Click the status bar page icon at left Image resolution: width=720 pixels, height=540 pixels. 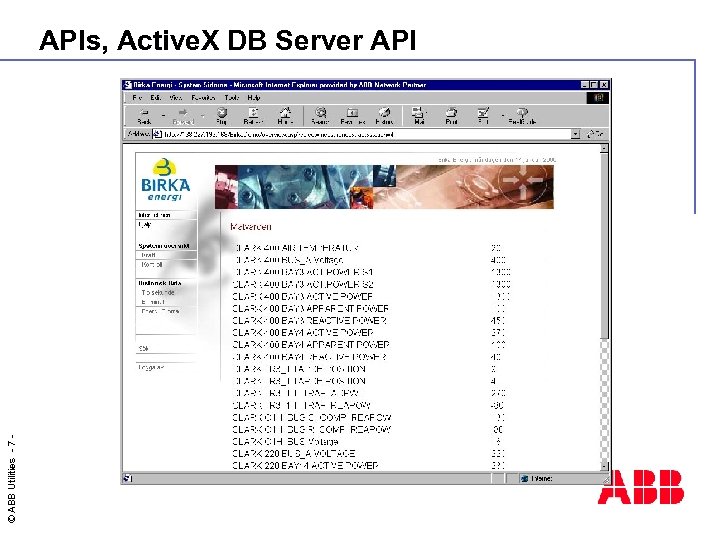(x=128, y=478)
